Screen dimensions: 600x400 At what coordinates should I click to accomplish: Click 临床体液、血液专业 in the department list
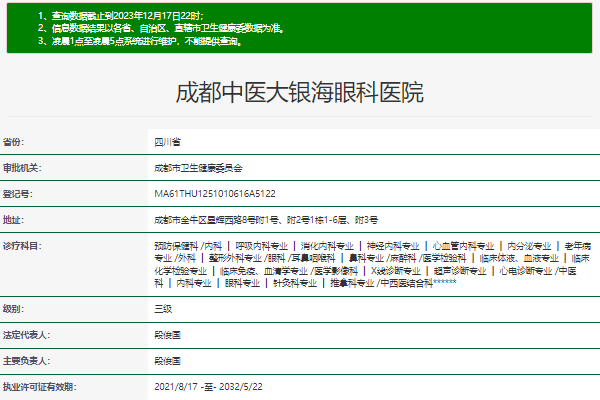click(x=519, y=258)
